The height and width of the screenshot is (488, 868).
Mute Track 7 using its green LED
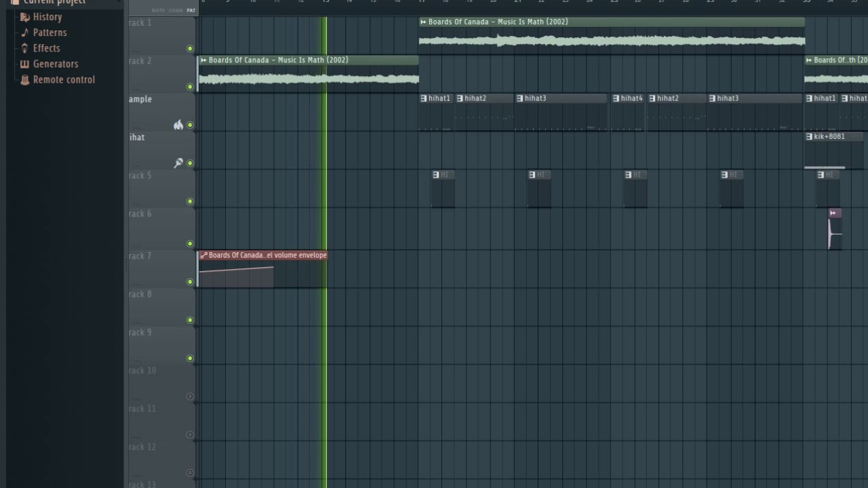click(190, 282)
